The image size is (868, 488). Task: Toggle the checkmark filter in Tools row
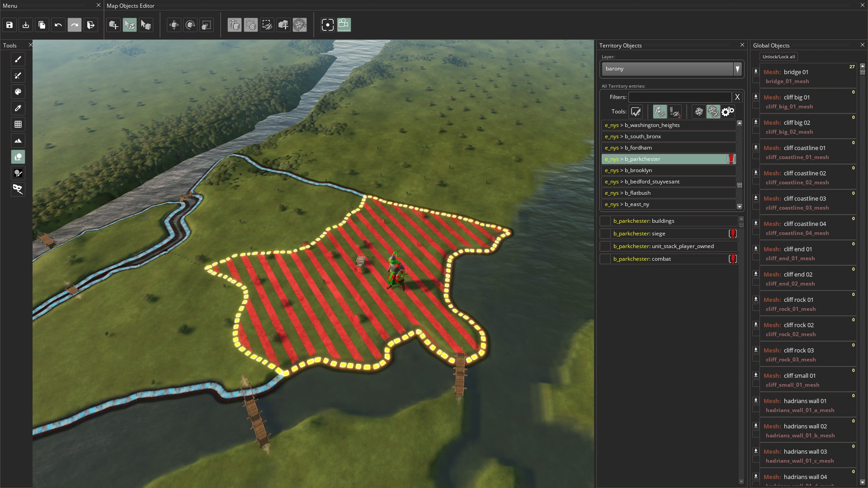tap(636, 112)
